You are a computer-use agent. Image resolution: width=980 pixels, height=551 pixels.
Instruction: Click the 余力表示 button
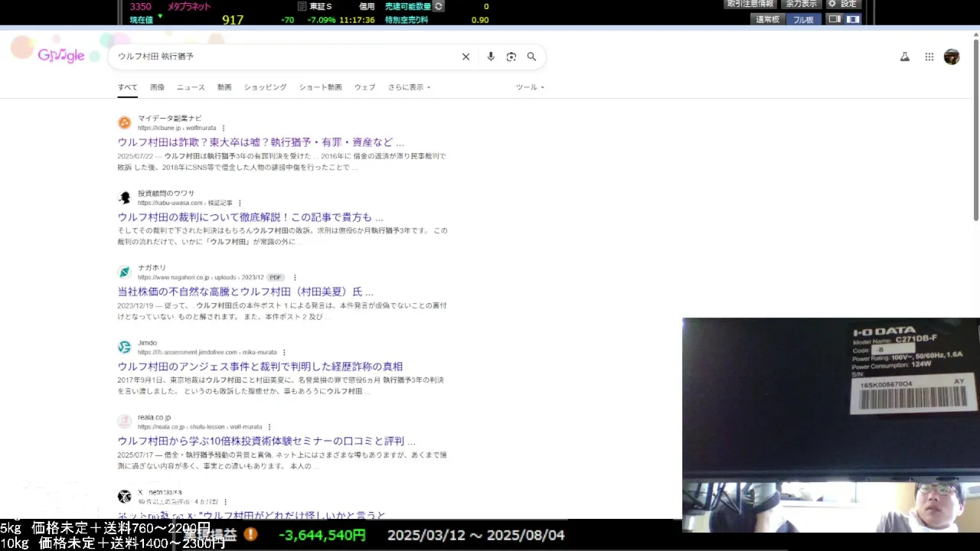click(802, 4)
